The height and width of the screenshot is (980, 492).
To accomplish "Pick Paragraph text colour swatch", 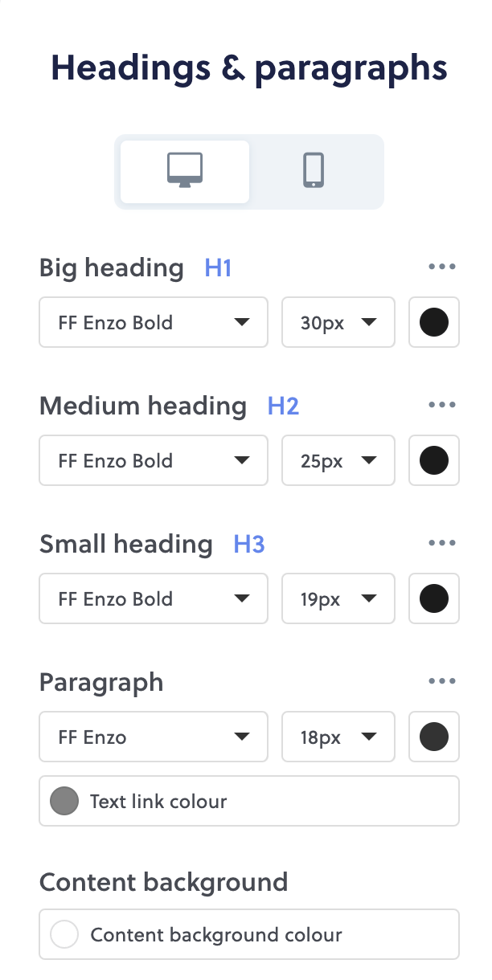I will pos(434,737).
